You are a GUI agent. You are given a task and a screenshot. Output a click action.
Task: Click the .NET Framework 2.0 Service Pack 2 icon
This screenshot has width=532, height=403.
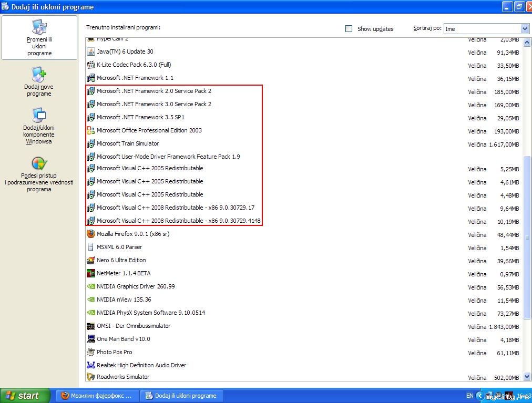[x=90, y=91]
